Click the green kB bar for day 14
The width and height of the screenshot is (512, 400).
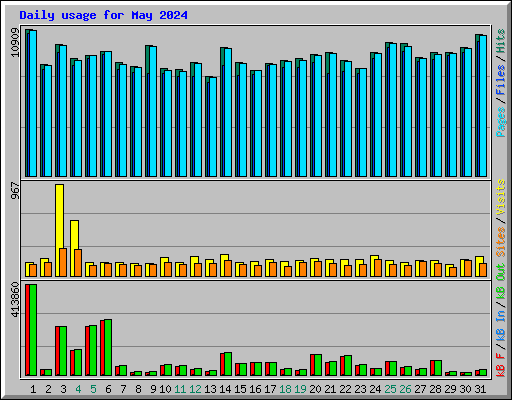point(228,364)
